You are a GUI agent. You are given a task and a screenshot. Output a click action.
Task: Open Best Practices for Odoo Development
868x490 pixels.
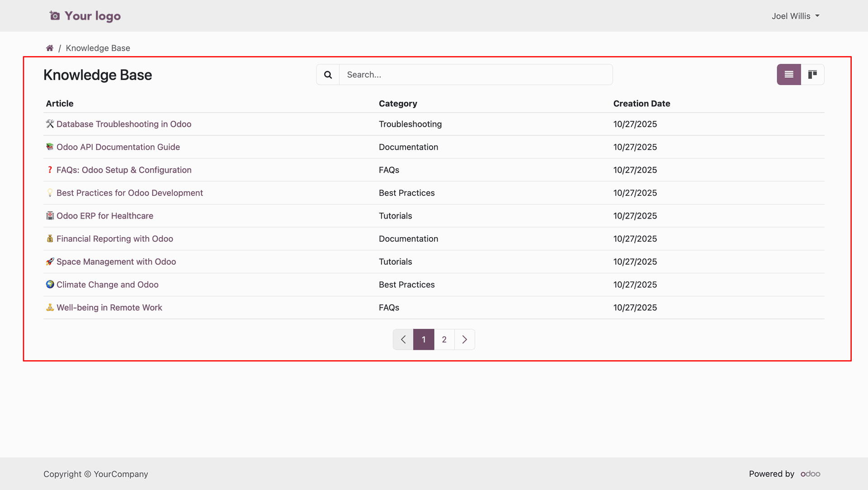click(129, 193)
